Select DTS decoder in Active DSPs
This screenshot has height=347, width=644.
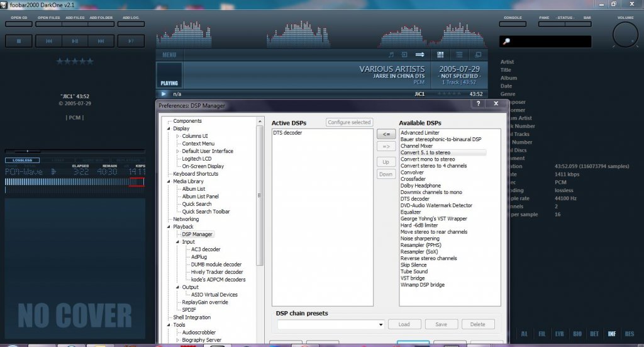click(x=287, y=133)
